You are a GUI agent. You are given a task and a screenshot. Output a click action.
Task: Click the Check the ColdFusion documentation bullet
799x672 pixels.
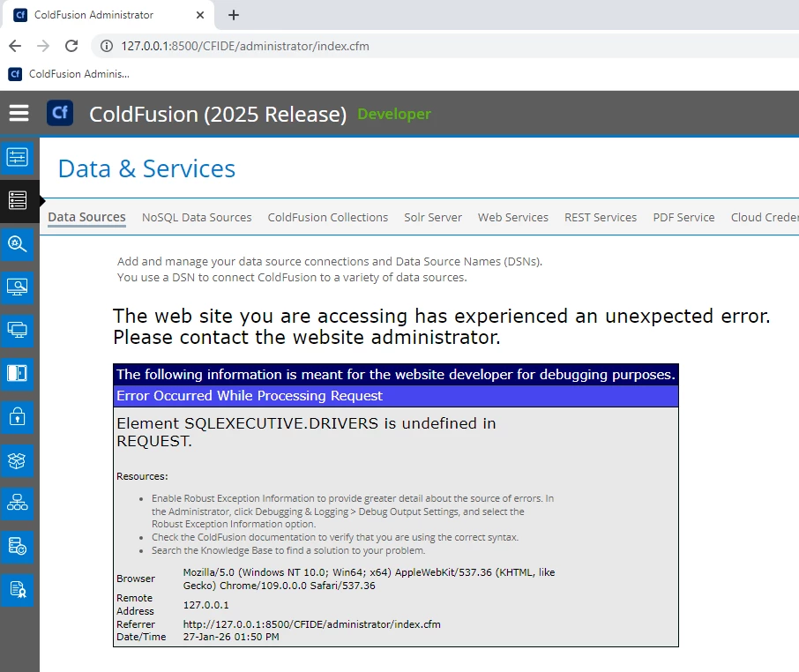pyautogui.click(x=335, y=537)
